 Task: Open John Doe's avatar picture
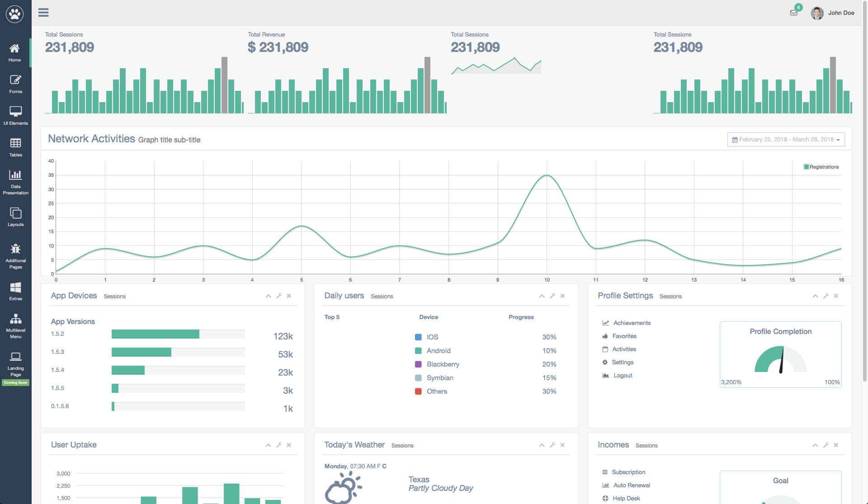[817, 13]
